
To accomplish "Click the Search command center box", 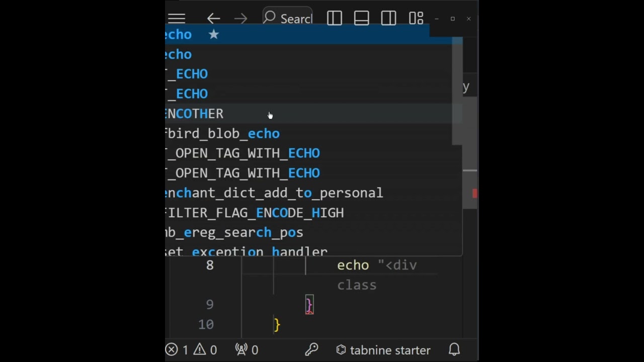I will (287, 18).
